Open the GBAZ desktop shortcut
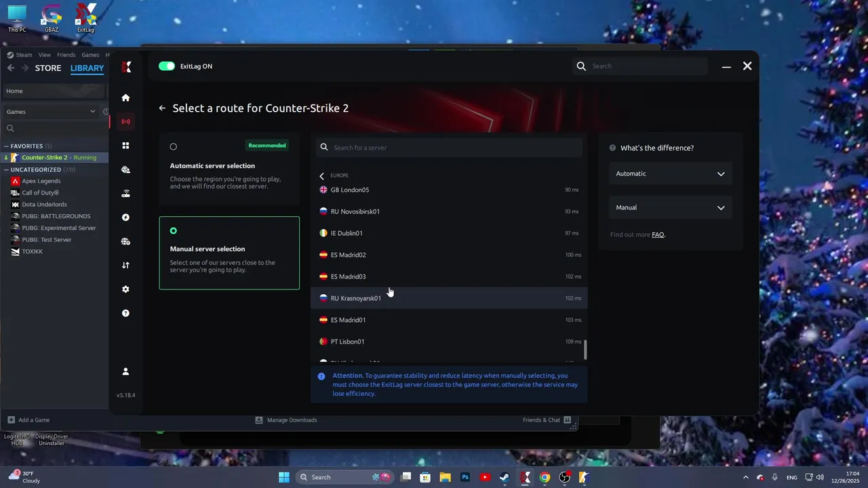This screenshot has height=488, width=868. (x=52, y=18)
